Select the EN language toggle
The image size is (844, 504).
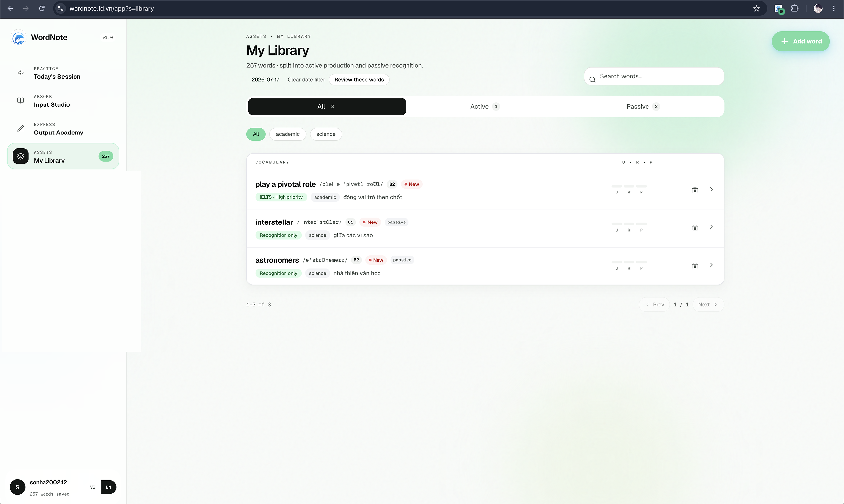(108, 487)
